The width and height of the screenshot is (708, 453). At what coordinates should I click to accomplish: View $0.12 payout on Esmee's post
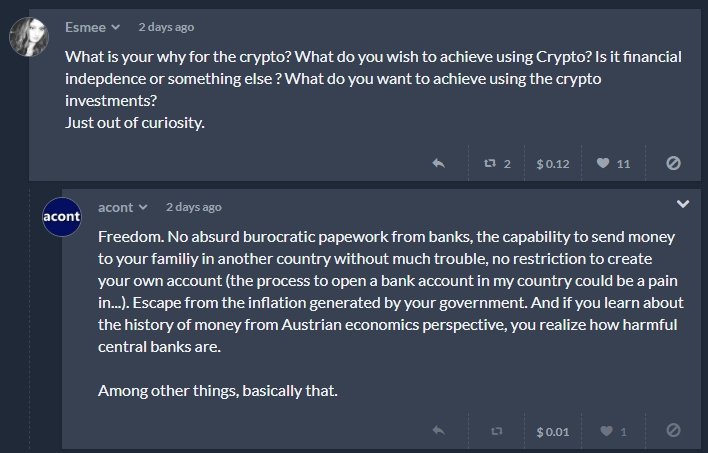click(553, 163)
